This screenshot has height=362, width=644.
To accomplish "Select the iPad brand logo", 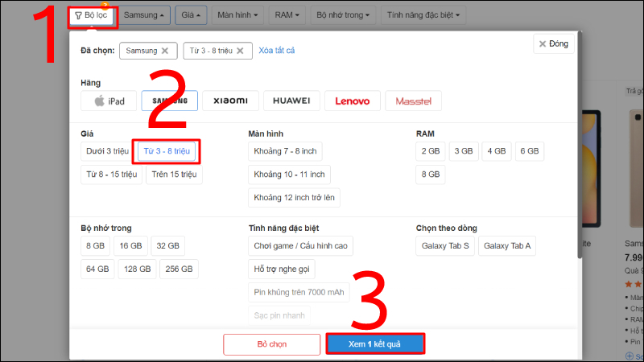I will point(109,101).
